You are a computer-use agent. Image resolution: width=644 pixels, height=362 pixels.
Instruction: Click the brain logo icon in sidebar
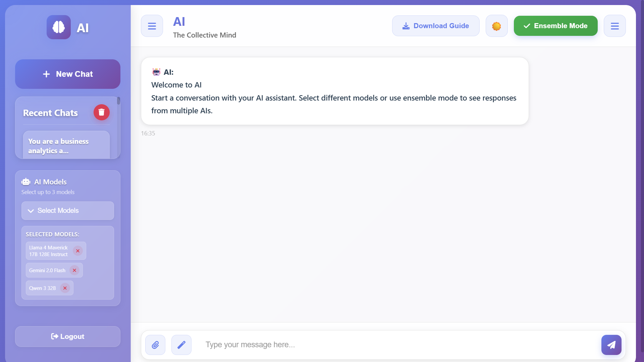point(59,27)
